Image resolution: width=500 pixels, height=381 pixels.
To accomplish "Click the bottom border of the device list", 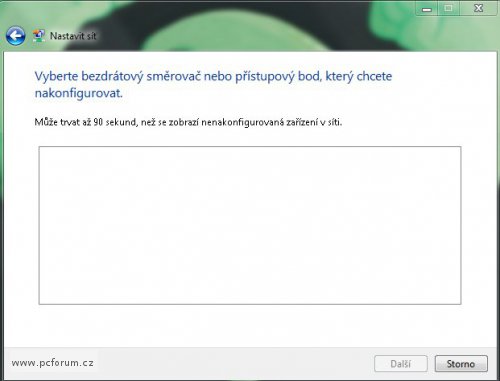I will click(250, 304).
